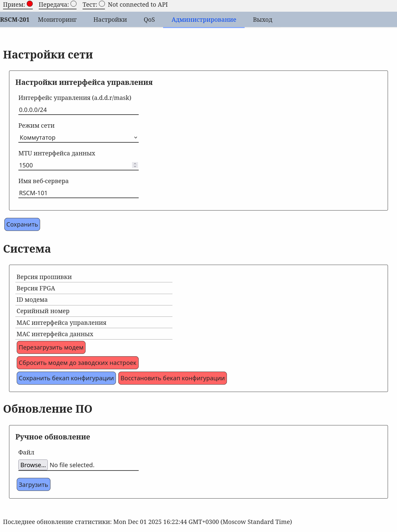This screenshot has width=397, height=532.
Task: Switch to the Настройки tab
Action: point(110,20)
